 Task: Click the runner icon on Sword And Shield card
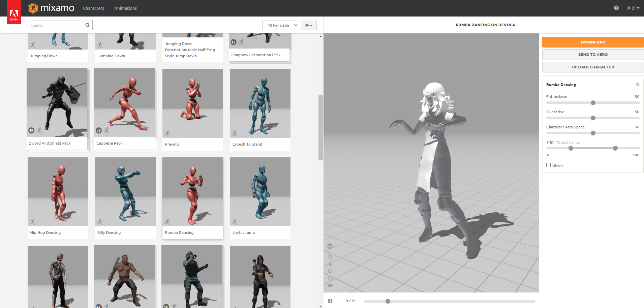pos(39,130)
